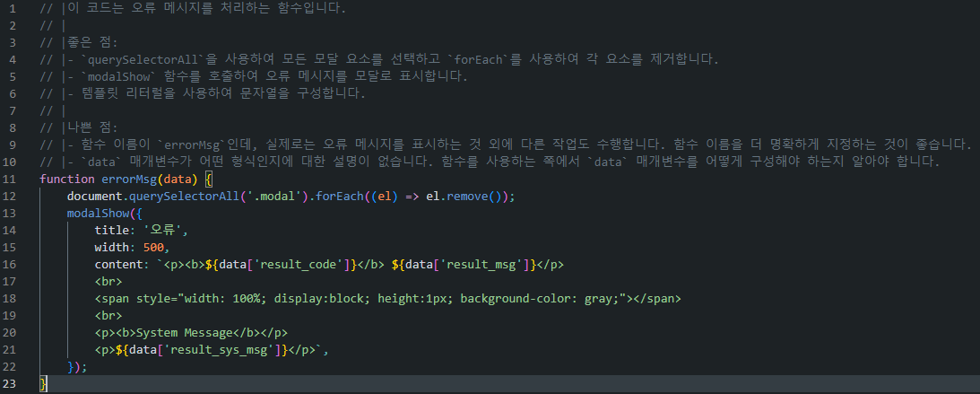Click the '.modal' selector string
Viewport: 980px width, 394px height.
pyautogui.click(x=273, y=197)
